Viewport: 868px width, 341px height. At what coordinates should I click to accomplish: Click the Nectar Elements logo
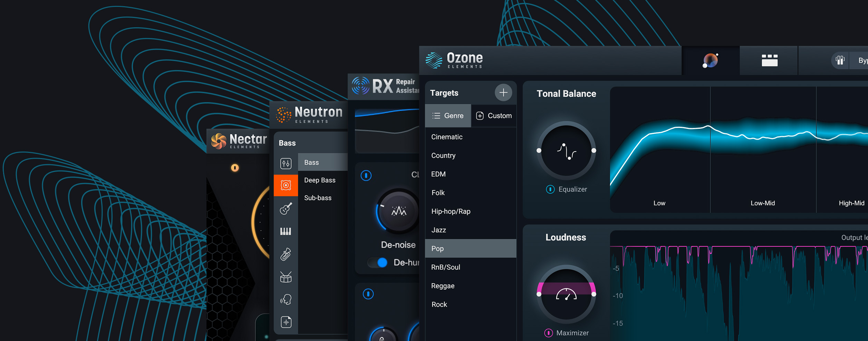(x=239, y=141)
